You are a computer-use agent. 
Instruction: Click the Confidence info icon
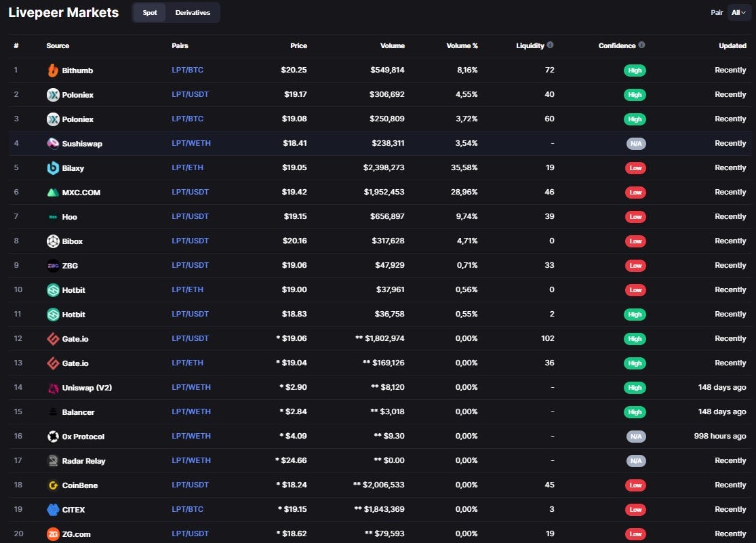[641, 45]
